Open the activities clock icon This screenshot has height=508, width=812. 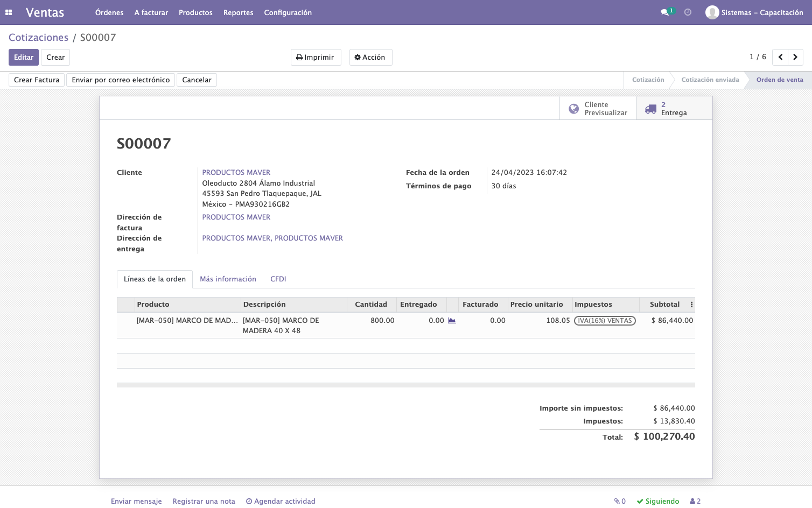click(688, 12)
